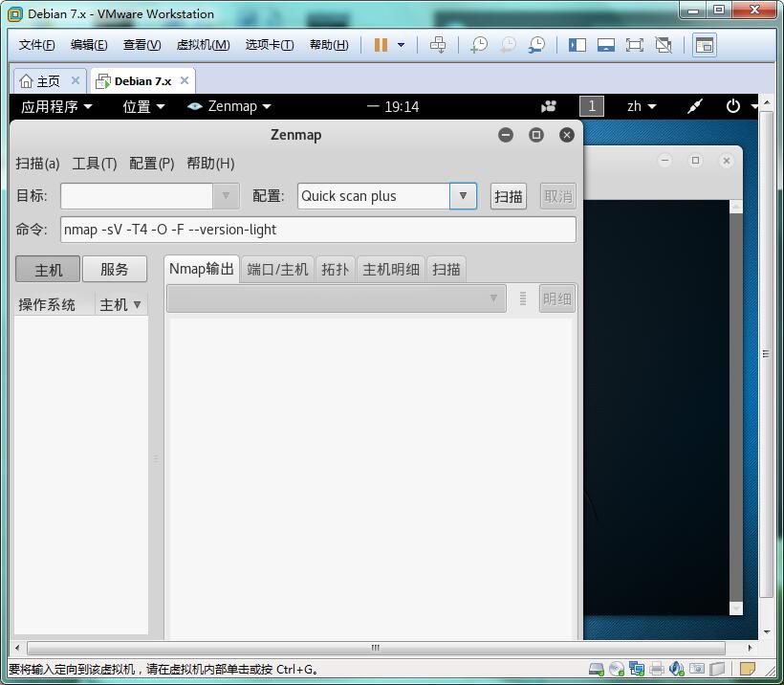This screenshot has width=784, height=685.
Task: Pause the virtual machine with the pause icon
Action: pyautogui.click(x=381, y=45)
